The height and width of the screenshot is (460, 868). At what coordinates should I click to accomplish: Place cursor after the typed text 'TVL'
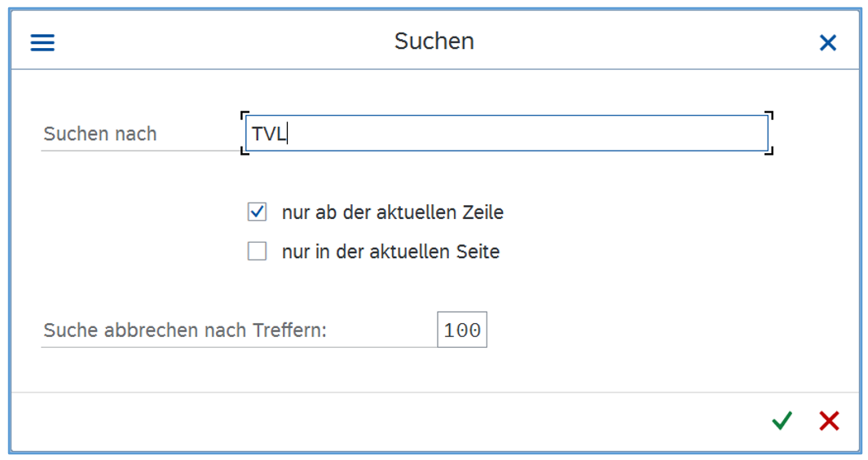tap(289, 134)
